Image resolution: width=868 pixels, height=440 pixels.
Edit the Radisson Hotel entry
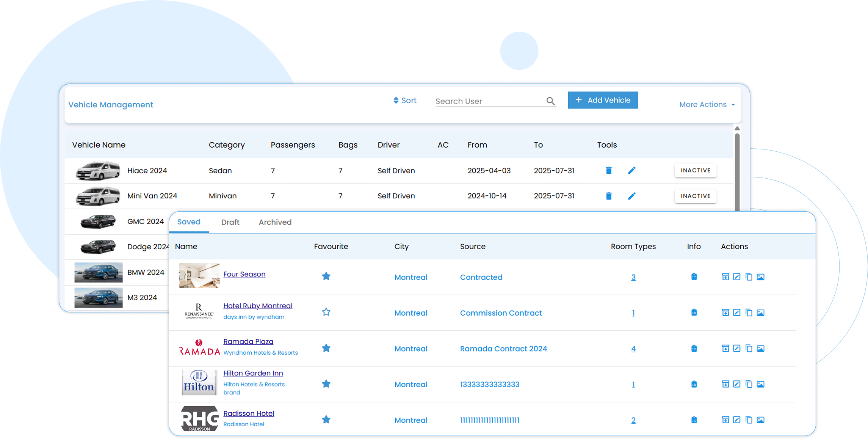737,420
